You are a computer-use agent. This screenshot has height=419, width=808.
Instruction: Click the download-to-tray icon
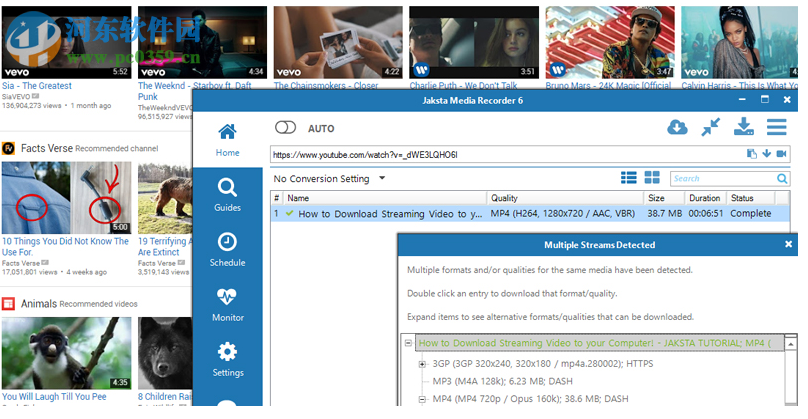(744, 126)
